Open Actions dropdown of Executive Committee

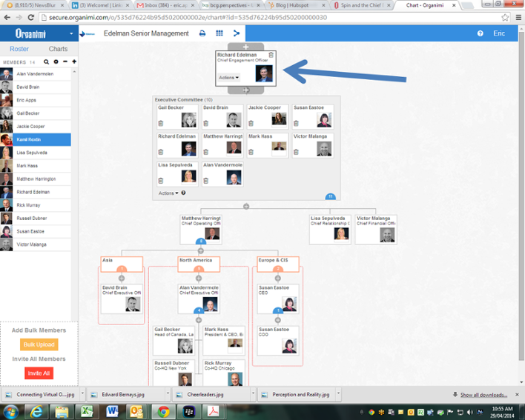click(168, 193)
